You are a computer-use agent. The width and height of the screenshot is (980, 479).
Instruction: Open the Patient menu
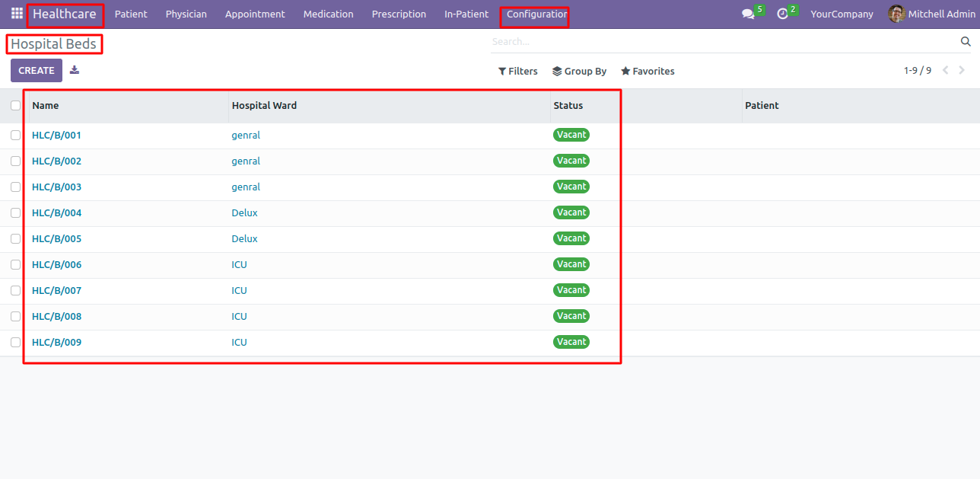click(131, 14)
